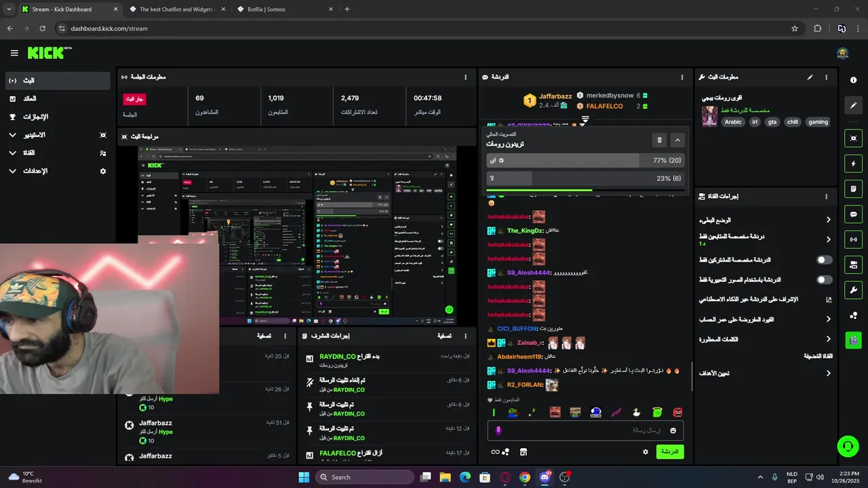Open the filter button in moderator actions panel
The height and width of the screenshot is (488, 868).
[x=444, y=335]
